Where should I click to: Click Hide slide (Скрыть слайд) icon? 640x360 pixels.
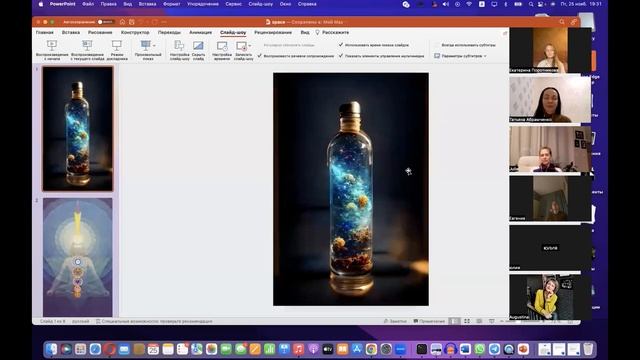pyautogui.click(x=198, y=45)
